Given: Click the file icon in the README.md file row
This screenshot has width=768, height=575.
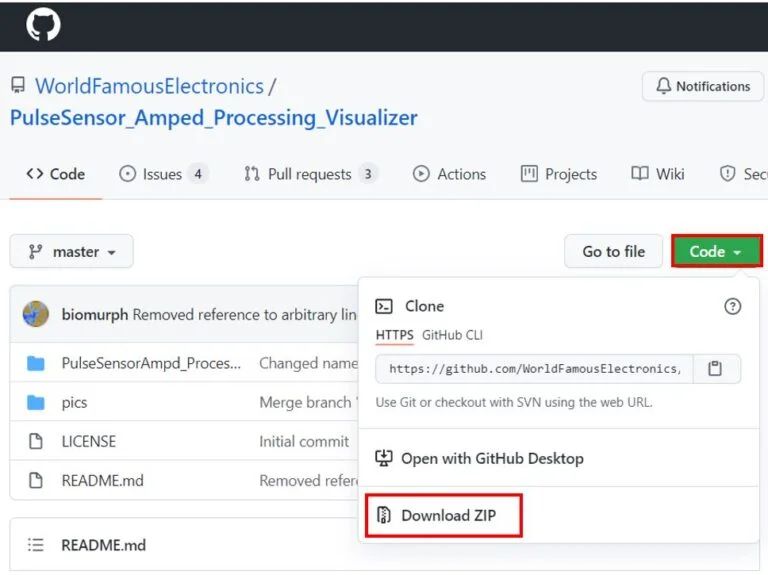Looking at the screenshot, I should coord(35,480).
